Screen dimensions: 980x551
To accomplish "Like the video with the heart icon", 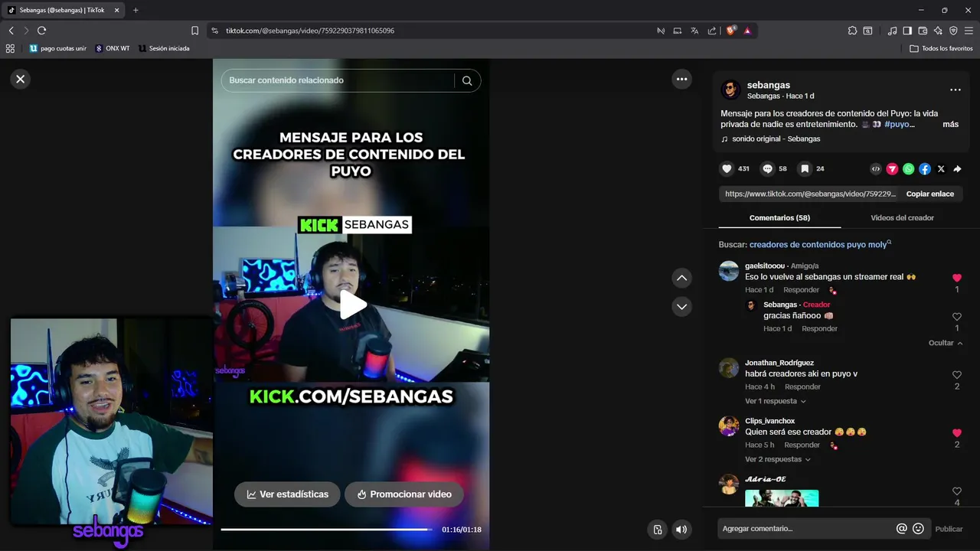I will coord(727,168).
